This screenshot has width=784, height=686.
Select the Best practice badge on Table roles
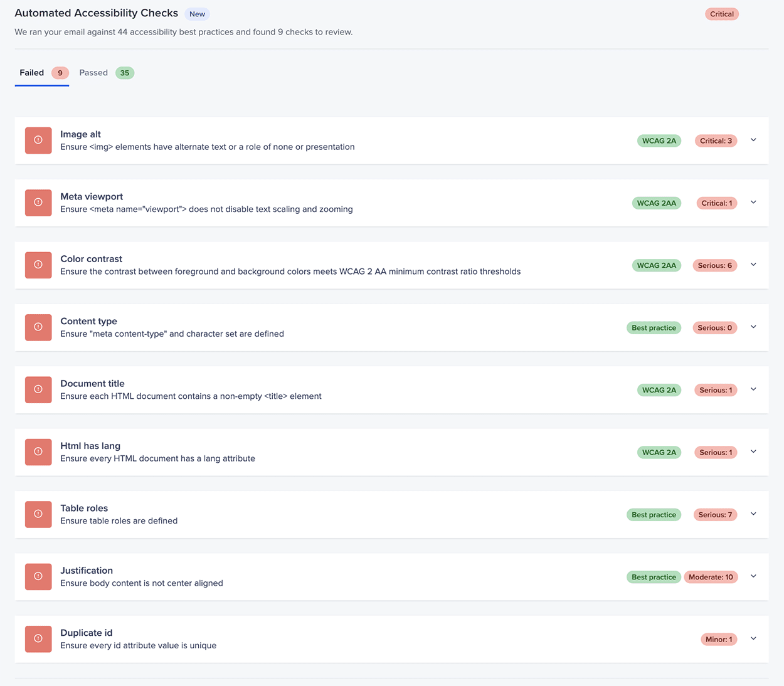click(654, 514)
